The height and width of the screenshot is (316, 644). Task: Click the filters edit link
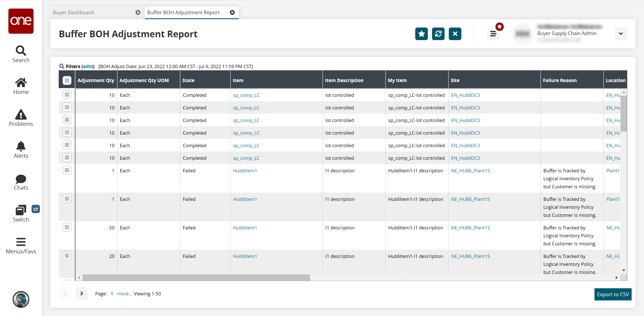(88, 66)
